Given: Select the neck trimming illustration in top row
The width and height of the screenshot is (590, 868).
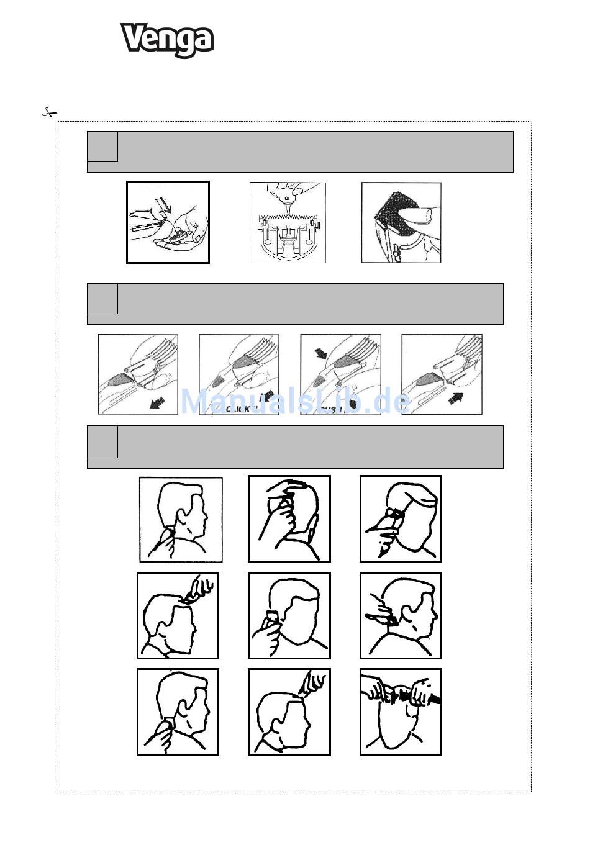Looking at the screenshot, I should [x=181, y=519].
